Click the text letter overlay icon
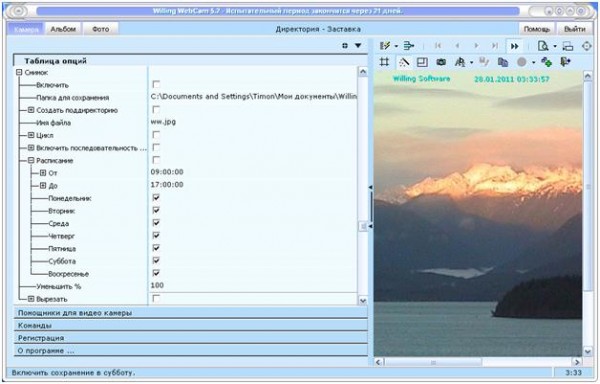 460,62
